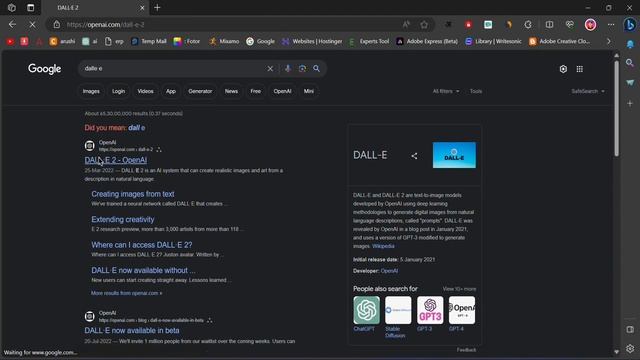Click View 10+ more link

(x=459, y=289)
